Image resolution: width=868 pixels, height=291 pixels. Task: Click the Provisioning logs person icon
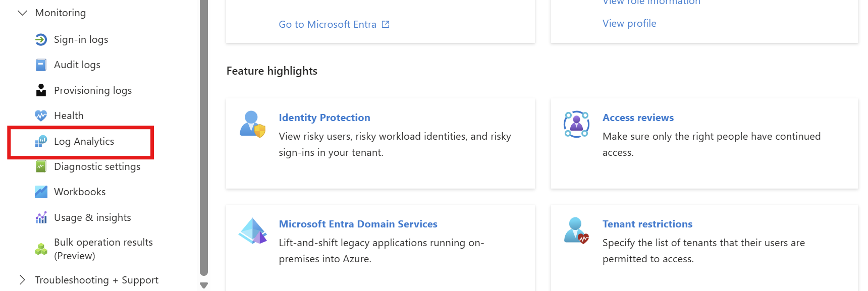pyautogui.click(x=41, y=90)
